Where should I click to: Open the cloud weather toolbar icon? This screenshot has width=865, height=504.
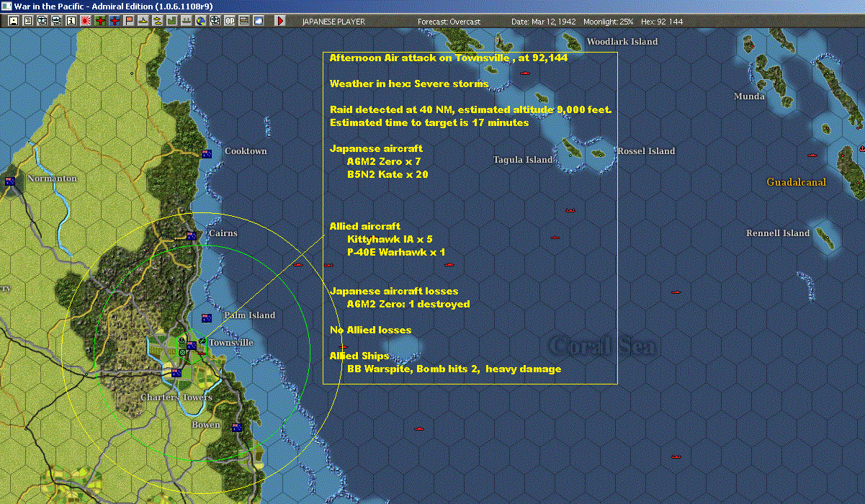(x=259, y=21)
